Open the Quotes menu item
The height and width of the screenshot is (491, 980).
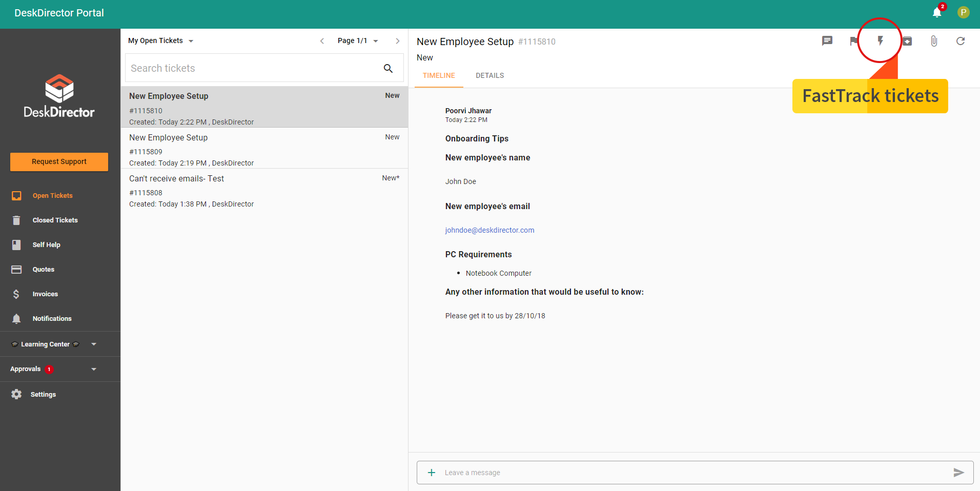44,270
